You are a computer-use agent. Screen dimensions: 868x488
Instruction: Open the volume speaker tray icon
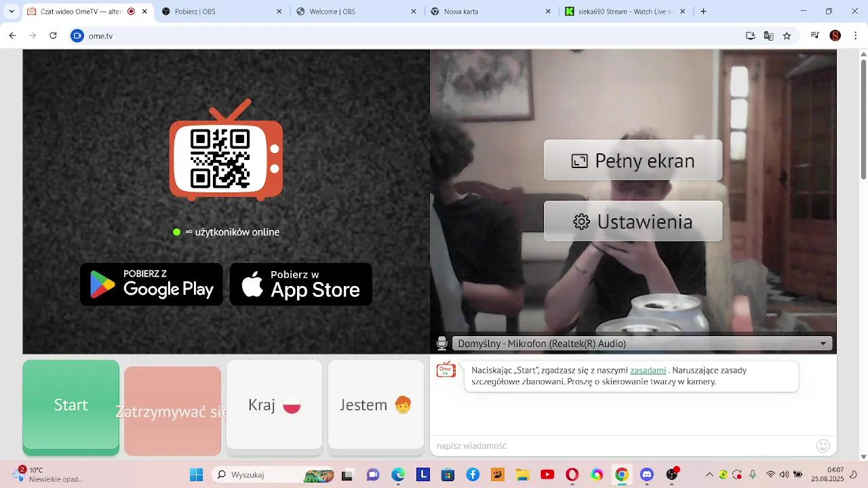click(x=784, y=474)
